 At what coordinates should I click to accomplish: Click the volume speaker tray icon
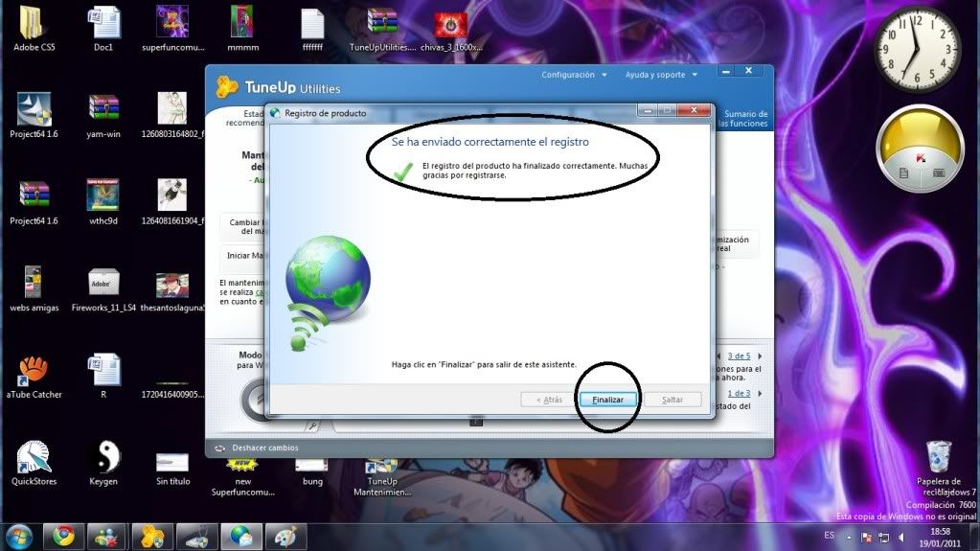coord(901,537)
